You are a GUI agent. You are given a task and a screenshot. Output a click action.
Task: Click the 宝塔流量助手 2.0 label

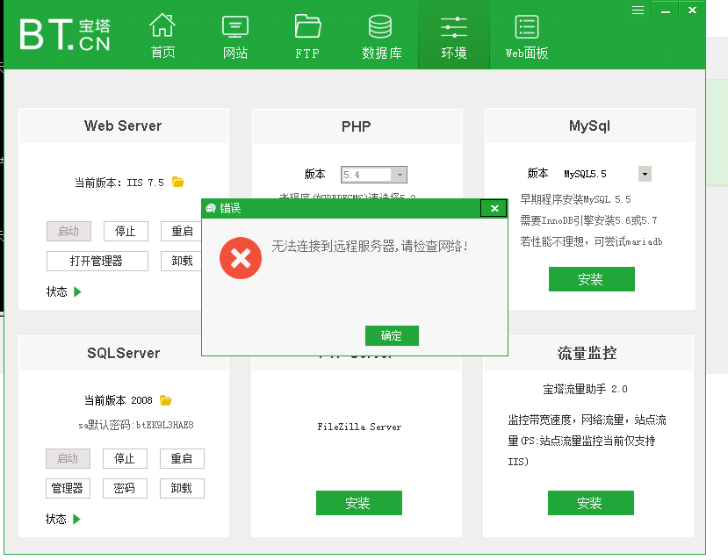585,389
